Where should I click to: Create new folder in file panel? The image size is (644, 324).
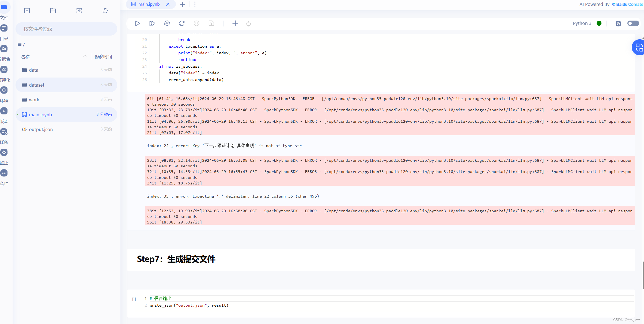53,11
